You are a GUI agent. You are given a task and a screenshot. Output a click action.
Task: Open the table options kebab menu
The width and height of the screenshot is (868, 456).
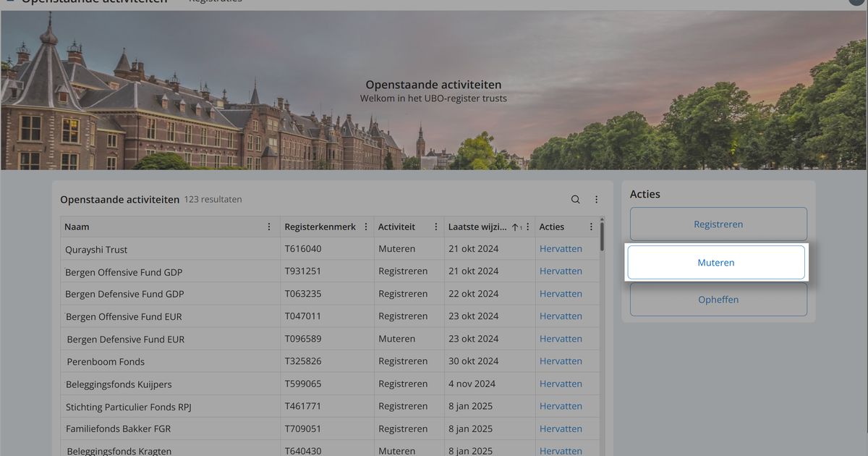pyautogui.click(x=597, y=199)
